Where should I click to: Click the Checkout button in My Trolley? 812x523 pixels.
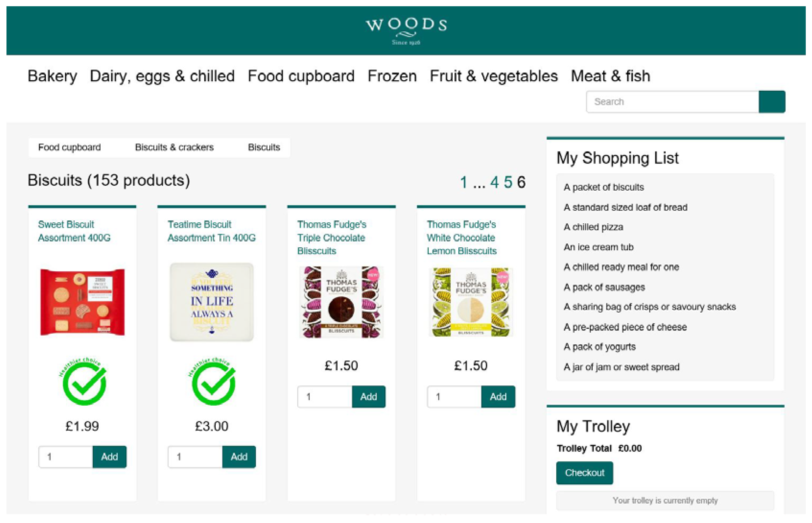tap(585, 473)
